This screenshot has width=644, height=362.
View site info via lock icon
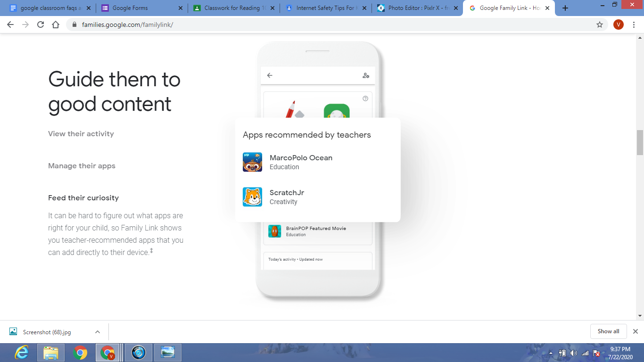74,25
